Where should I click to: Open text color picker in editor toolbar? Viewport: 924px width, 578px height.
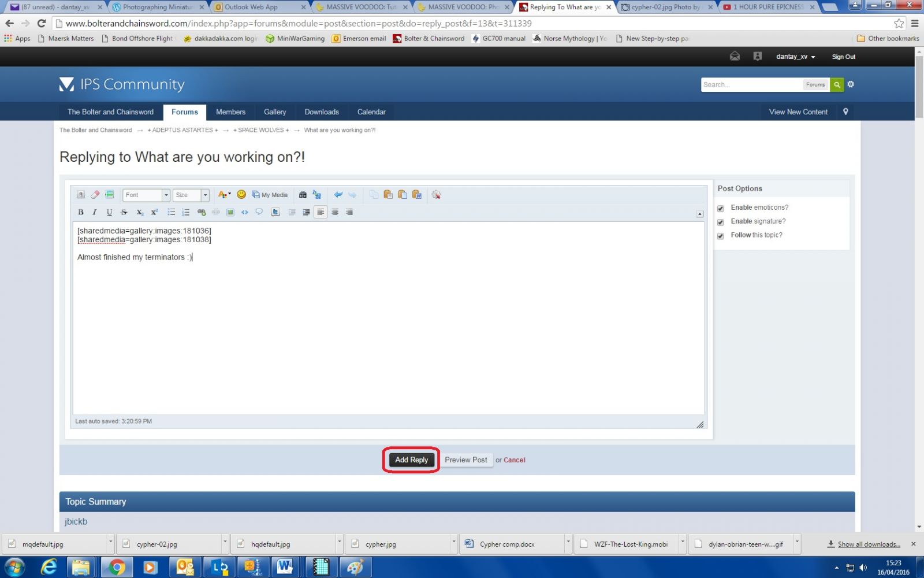point(224,195)
